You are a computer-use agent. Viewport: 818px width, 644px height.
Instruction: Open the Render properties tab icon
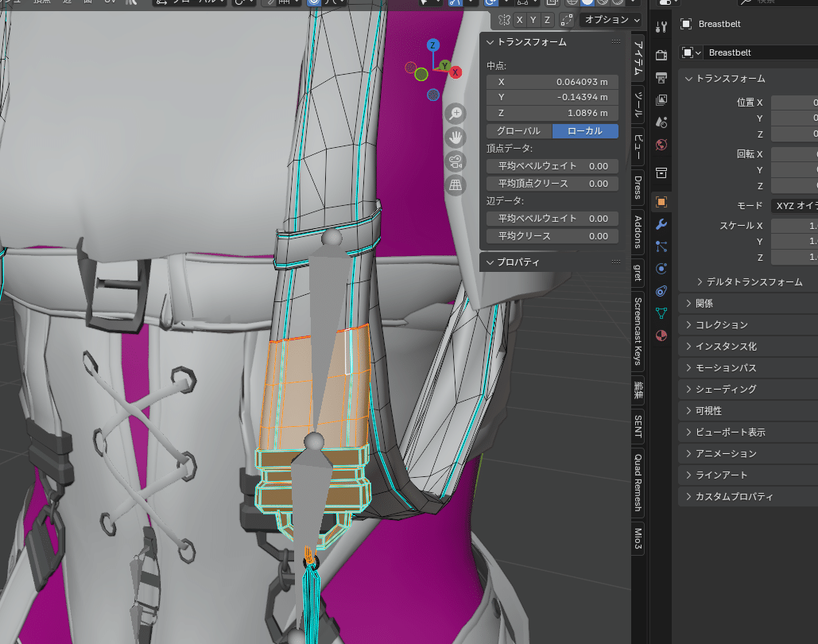[661, 55]
